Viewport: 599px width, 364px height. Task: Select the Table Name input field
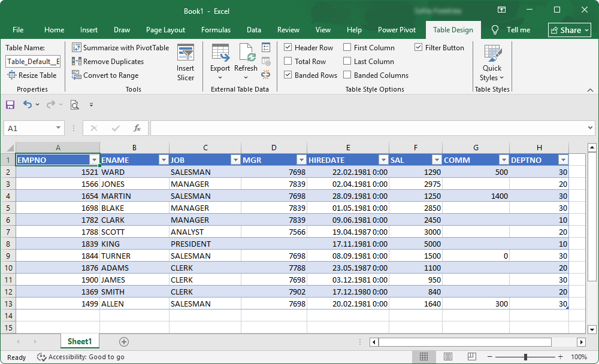tap(32, 61)
